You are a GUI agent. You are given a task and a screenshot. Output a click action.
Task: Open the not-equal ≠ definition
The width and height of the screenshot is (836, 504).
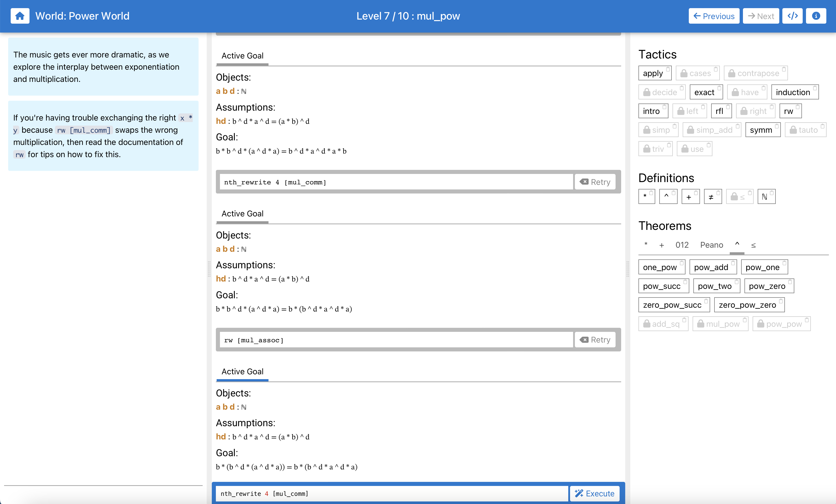click(712, 197)
